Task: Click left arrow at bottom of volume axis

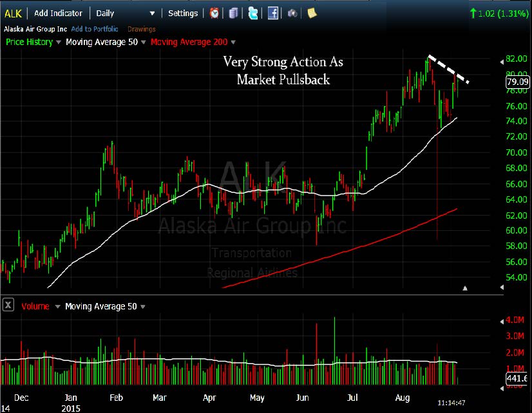Action: coord(502,389)
